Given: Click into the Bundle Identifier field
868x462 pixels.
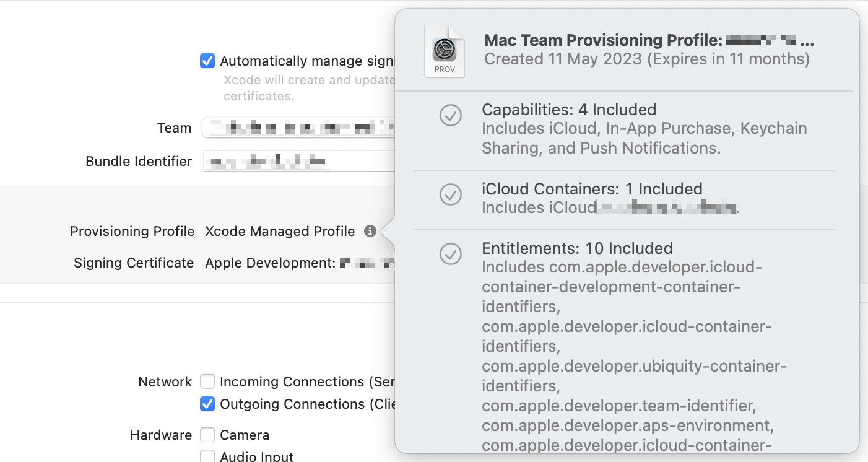Looking at the screenshot, I should click(x=298, y=162).
